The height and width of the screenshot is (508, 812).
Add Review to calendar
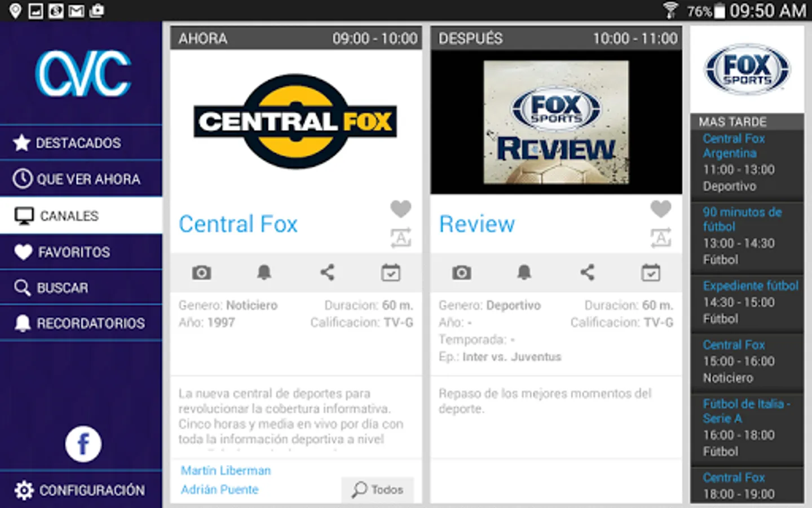tap(650, 273)
